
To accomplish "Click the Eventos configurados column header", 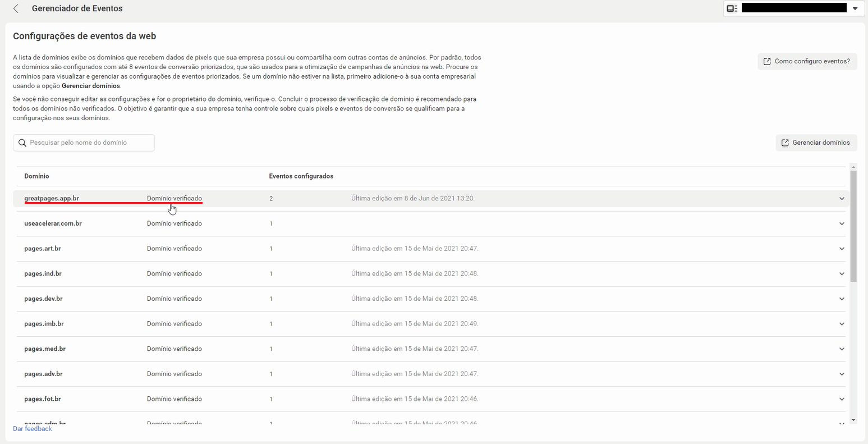I will (301, 176).
